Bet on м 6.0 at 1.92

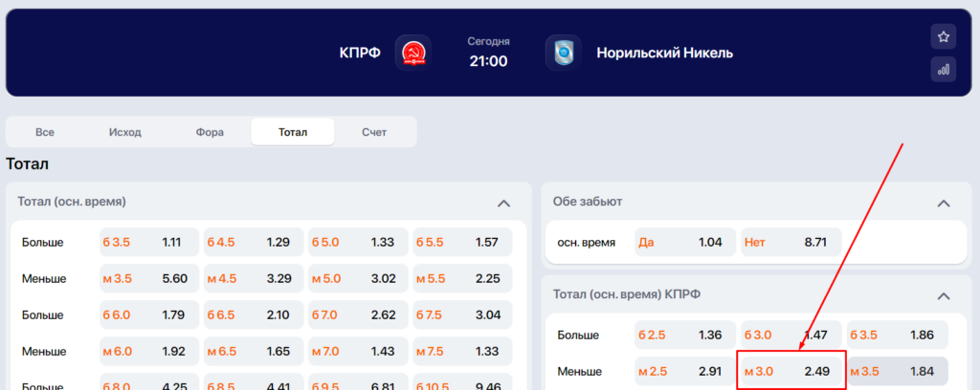(149, 352)
